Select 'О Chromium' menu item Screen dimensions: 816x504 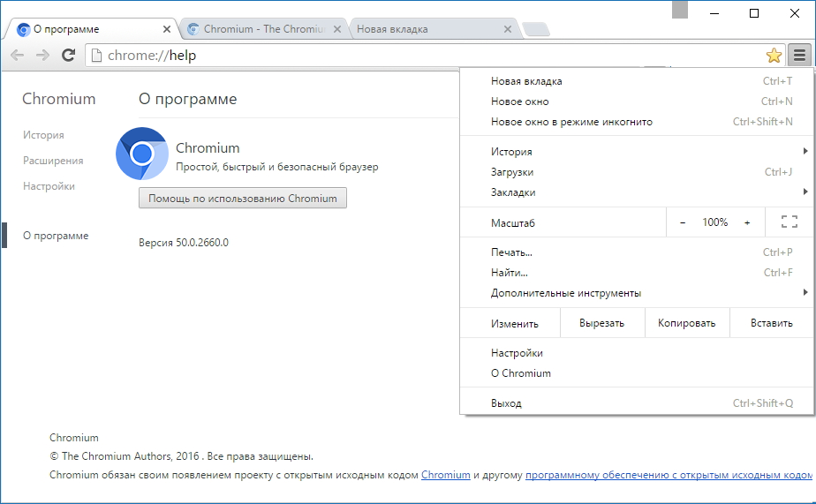tap(637, 373)
